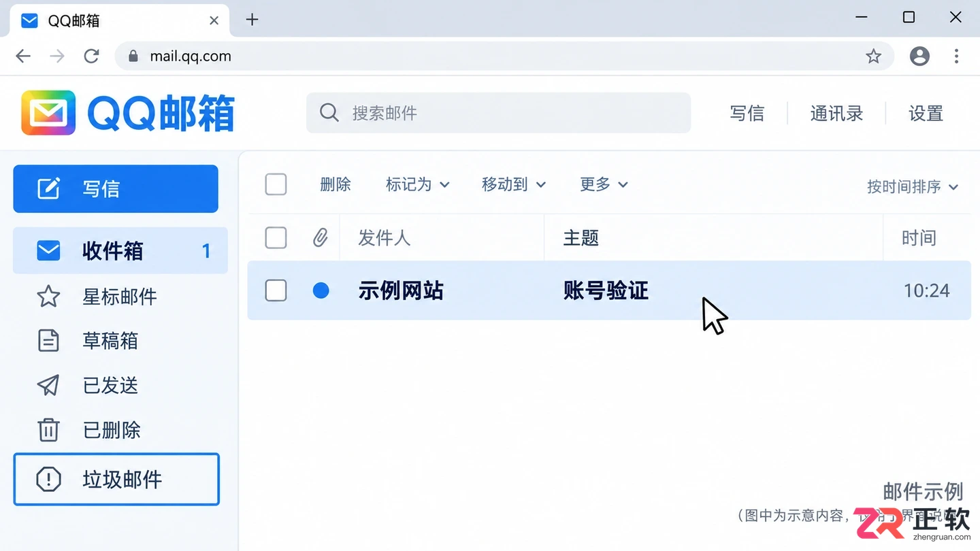
Task: Click the 发件人 column header text
Action: click(385, 238)
